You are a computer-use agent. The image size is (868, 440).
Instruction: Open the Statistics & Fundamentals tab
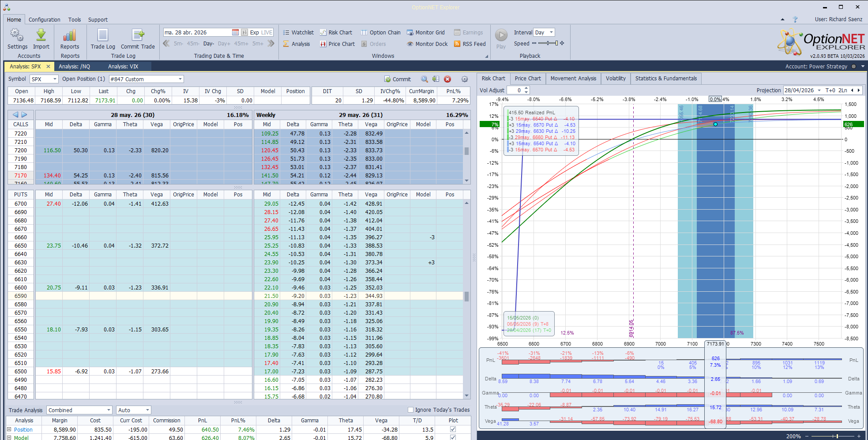click(666, 79)
